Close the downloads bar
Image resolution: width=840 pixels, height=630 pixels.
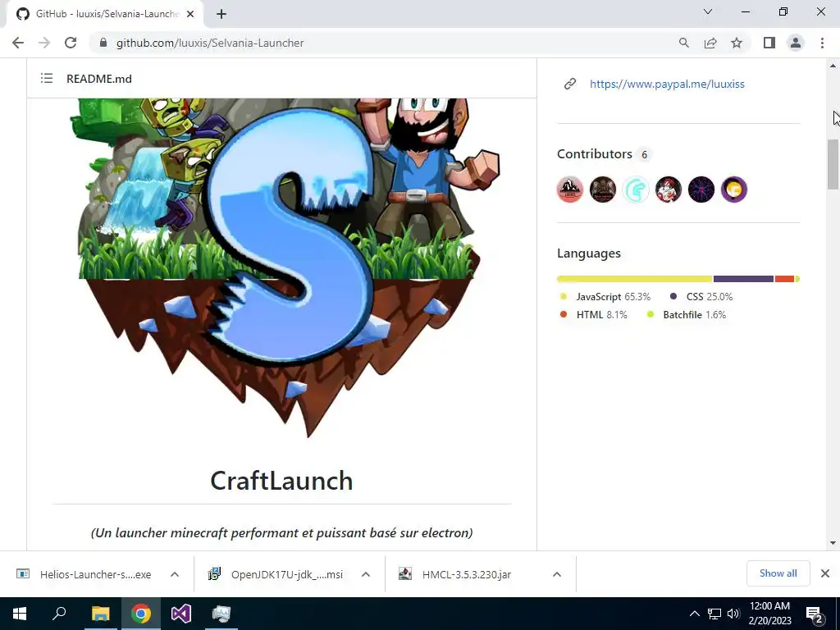coord(825,573)
